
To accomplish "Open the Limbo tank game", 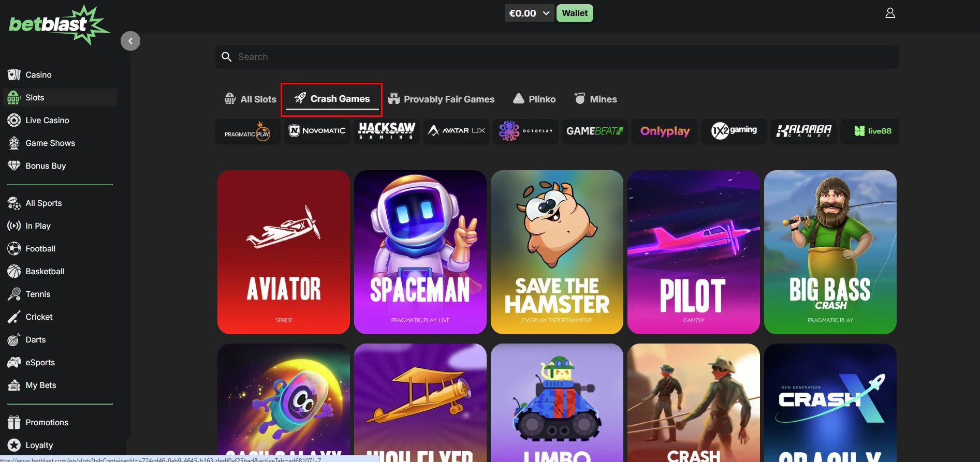I will 557,403.
